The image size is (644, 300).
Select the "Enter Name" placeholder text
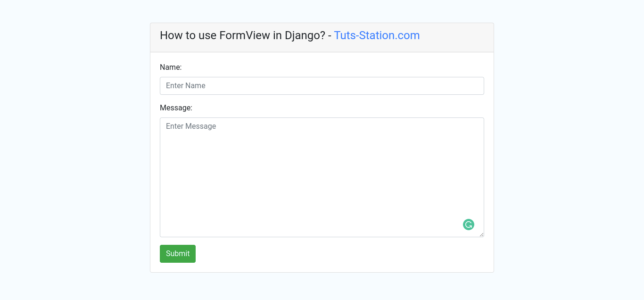coord(186,86)
